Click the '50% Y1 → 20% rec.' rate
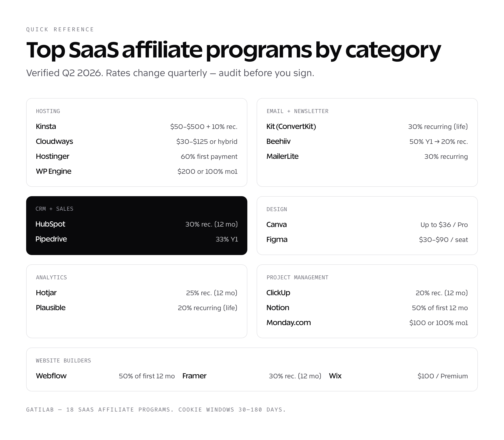This screenshot has width=504, height=440. coord(439,142)
